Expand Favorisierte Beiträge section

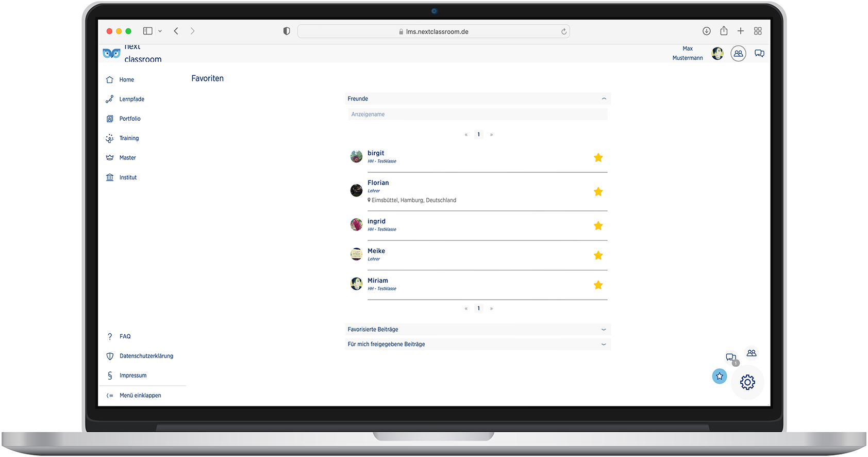[604, 330]
